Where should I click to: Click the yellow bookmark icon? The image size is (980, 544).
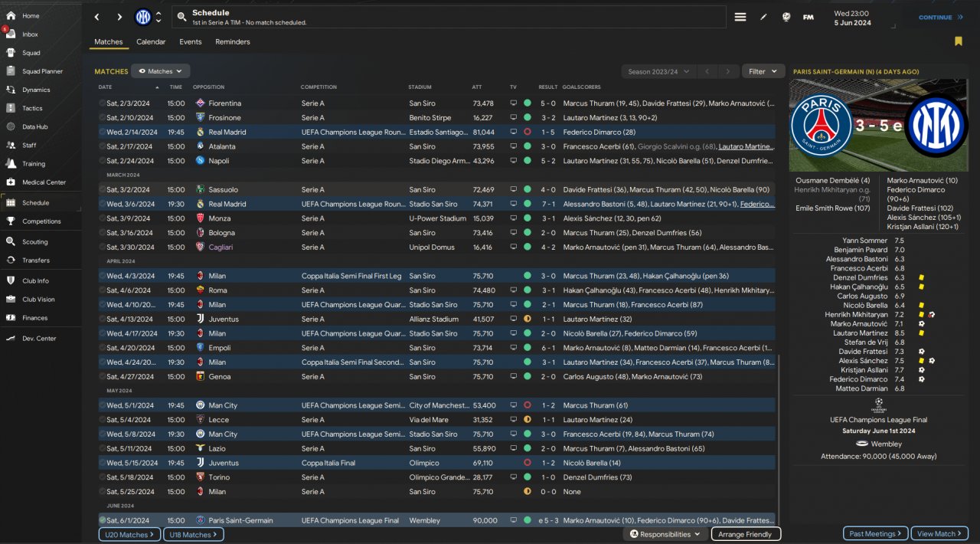click(x=958, y=41)
